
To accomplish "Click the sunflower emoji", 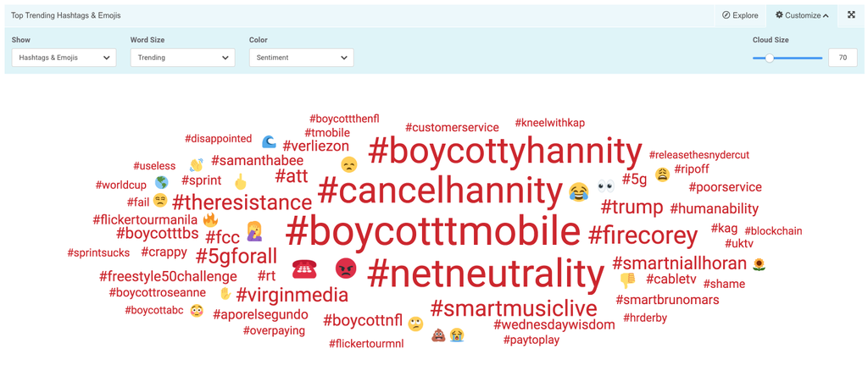I will point(759,264).
